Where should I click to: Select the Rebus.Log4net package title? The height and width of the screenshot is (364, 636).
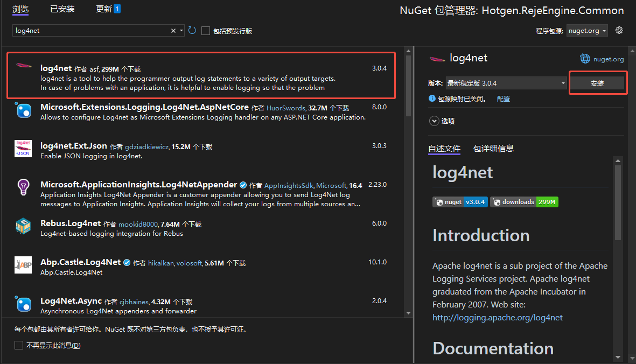(x=71, y=223)
